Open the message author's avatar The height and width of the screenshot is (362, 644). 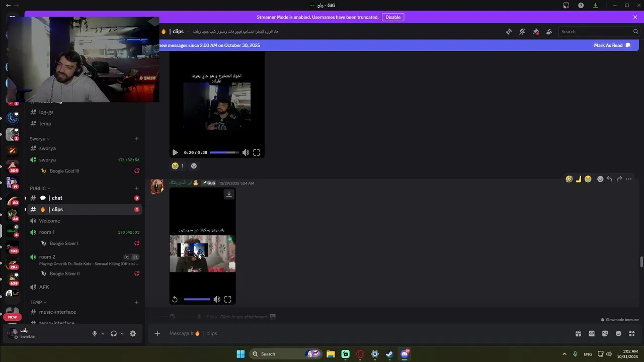[157, 186]
